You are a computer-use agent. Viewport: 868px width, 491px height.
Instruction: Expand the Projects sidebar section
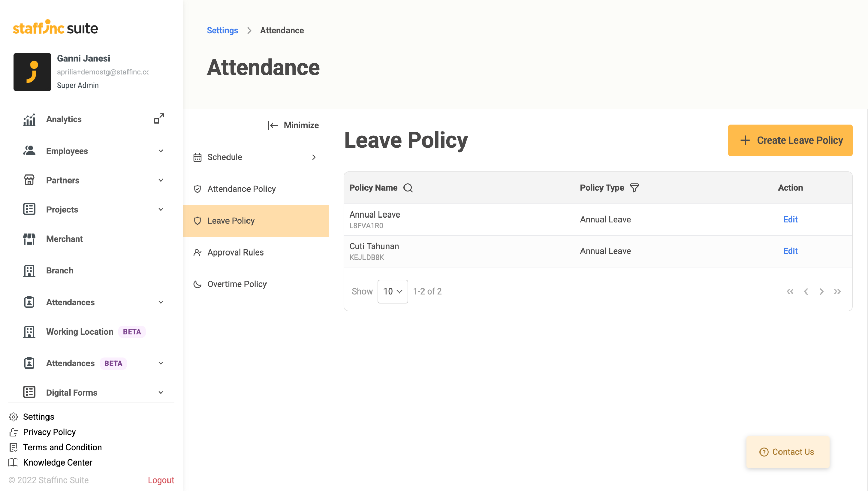click(x=161, y=210)
